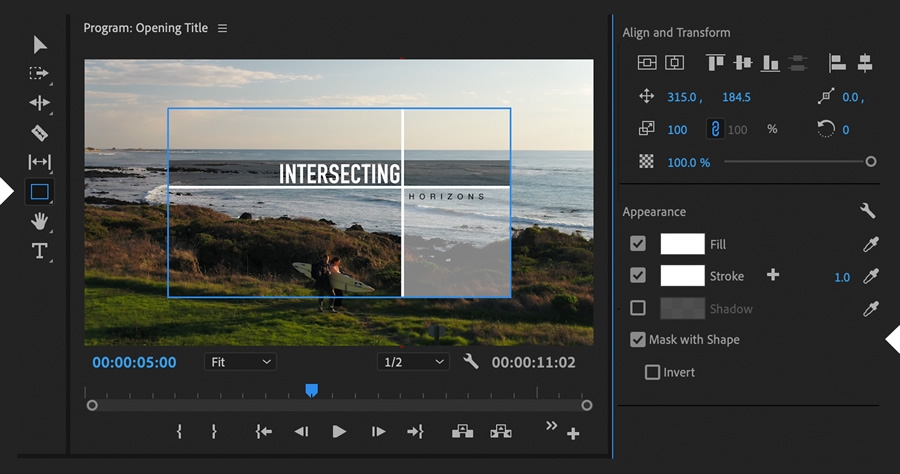Uncheck Mask with Shape
Viewport: 900px width, 474px height.
[x=638, y=340]
